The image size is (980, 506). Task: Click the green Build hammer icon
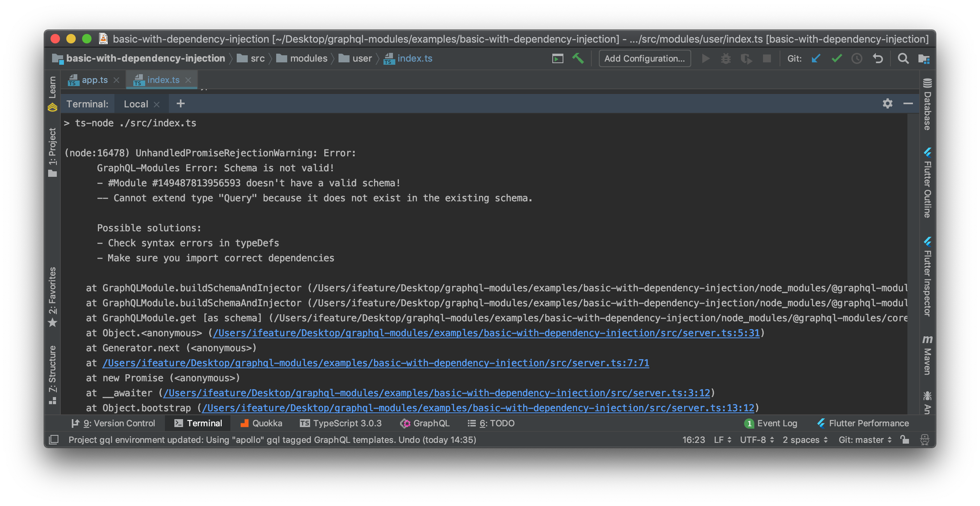[x=578, y=58]
